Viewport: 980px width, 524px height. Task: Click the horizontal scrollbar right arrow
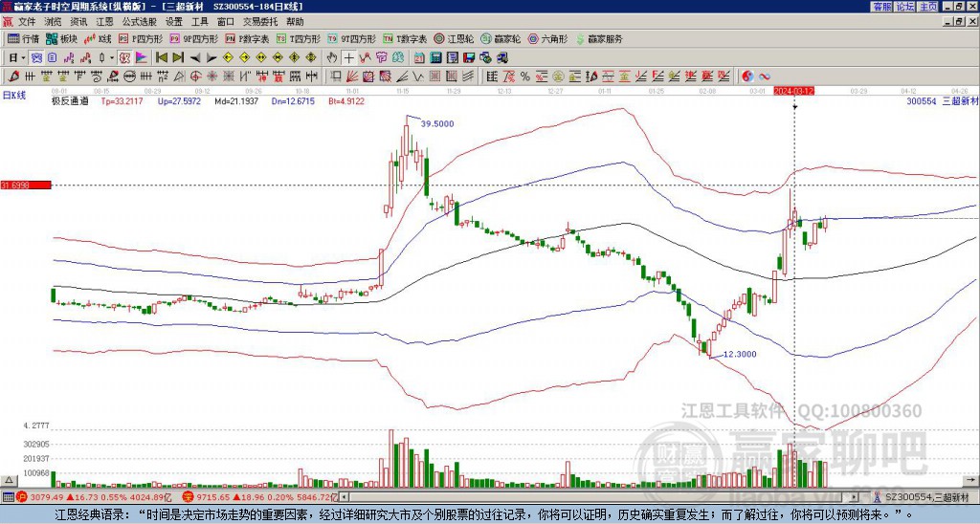(x=854, y=497)
